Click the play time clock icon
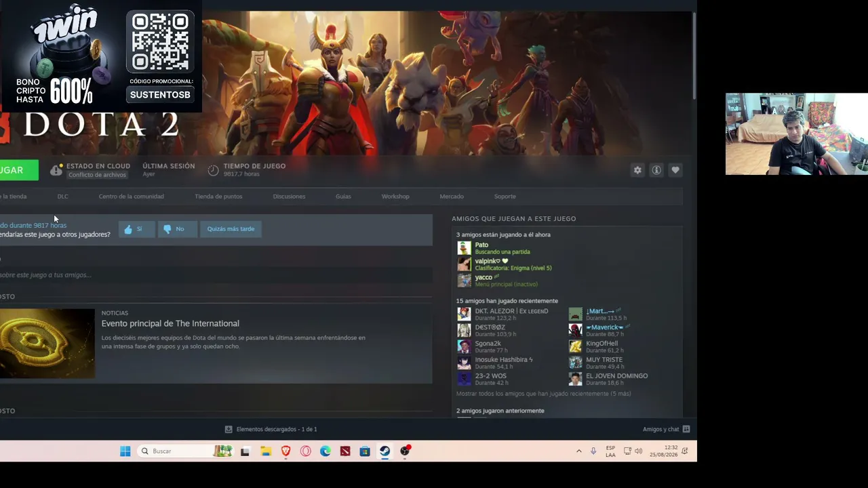The height and width of the screenshot is (488, 868). pos(213,170)
